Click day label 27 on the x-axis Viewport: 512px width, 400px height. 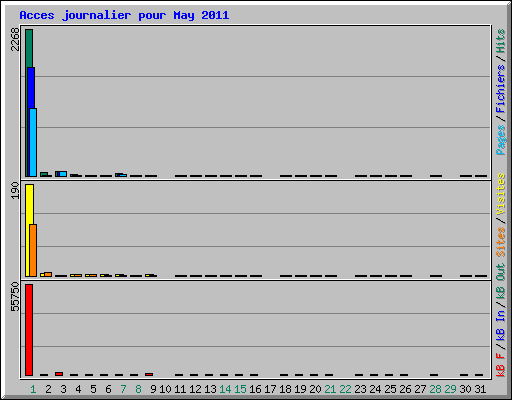coord(420,389)
